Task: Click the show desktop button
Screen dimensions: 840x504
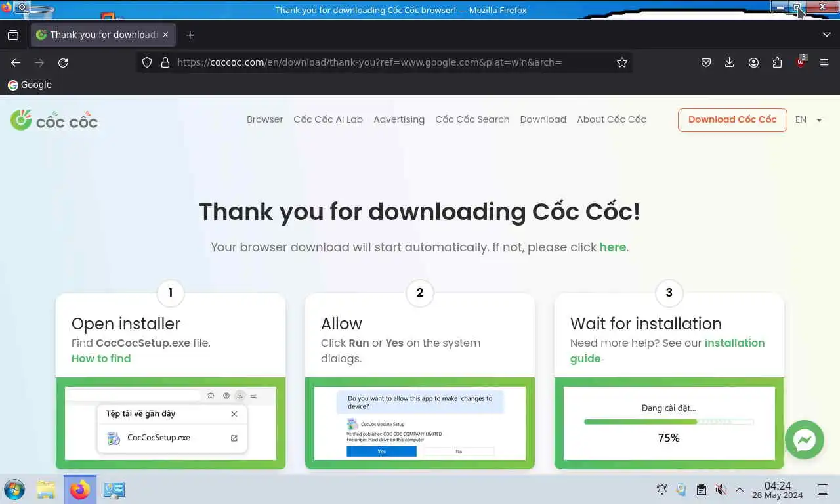Action: 823,490
